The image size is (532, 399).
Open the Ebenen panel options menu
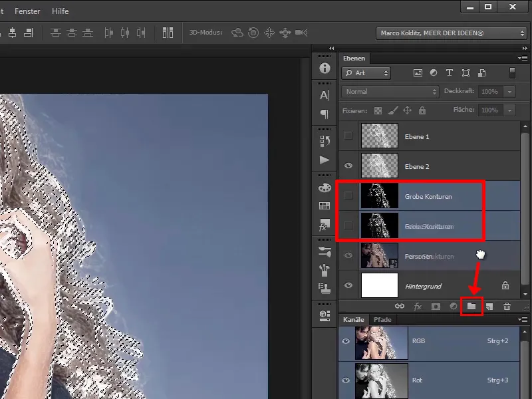click(x=523, y=58)
